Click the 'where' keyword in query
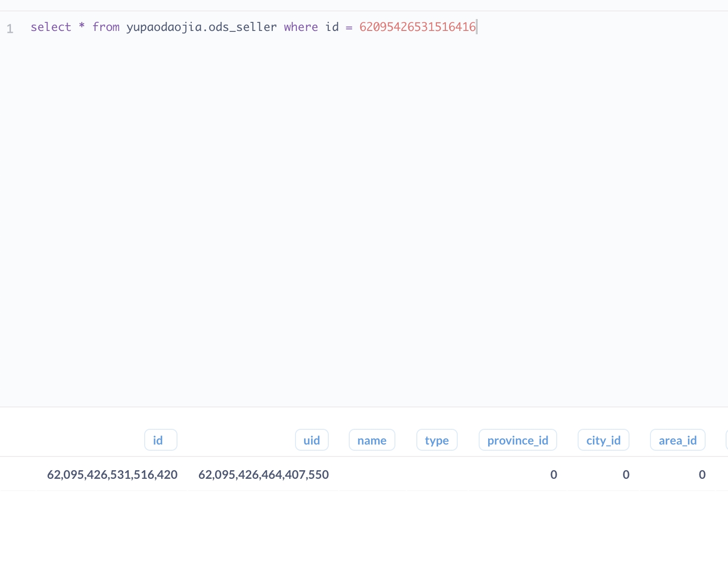 pos(301,27)
